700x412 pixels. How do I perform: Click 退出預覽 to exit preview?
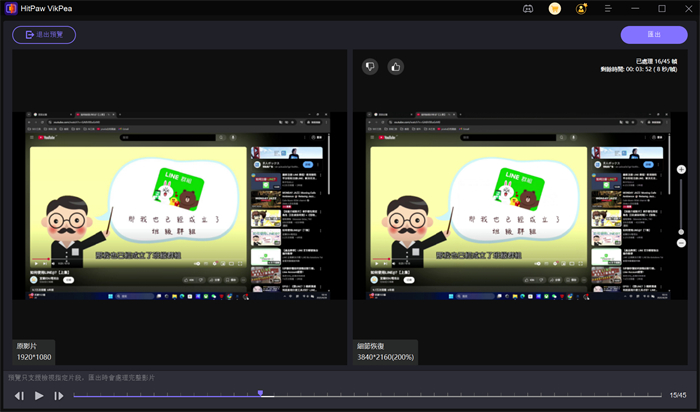[44, 34]
